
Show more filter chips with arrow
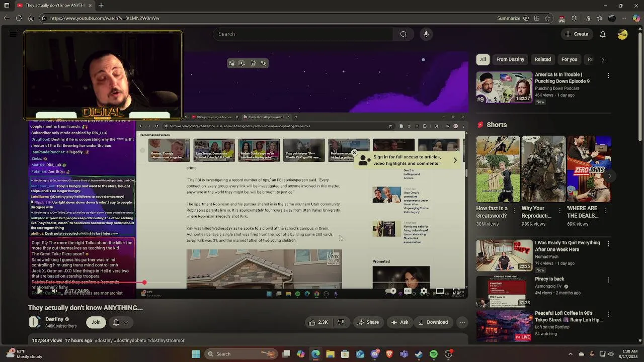pos(603,60)
